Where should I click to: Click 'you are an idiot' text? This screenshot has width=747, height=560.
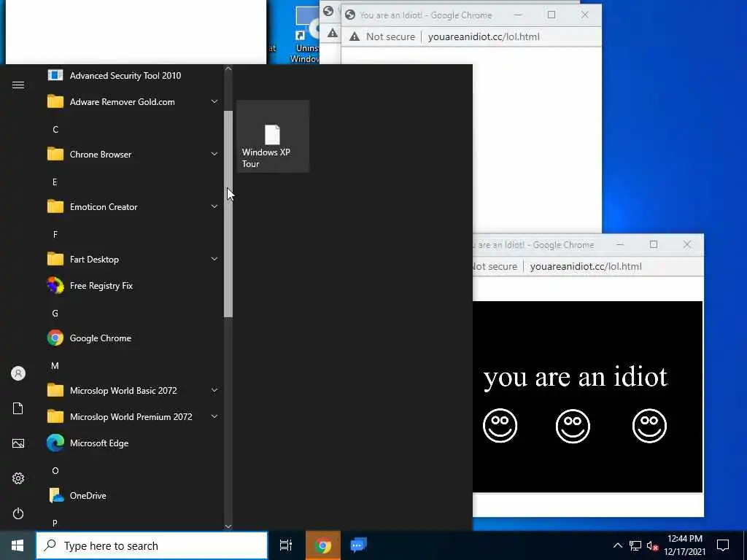576,377
